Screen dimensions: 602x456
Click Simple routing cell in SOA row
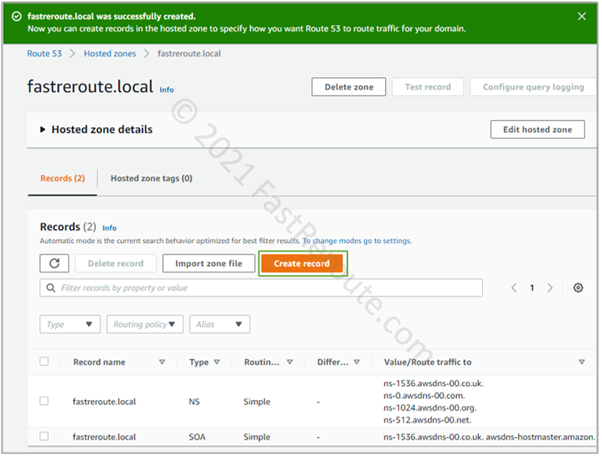(257, 437)
